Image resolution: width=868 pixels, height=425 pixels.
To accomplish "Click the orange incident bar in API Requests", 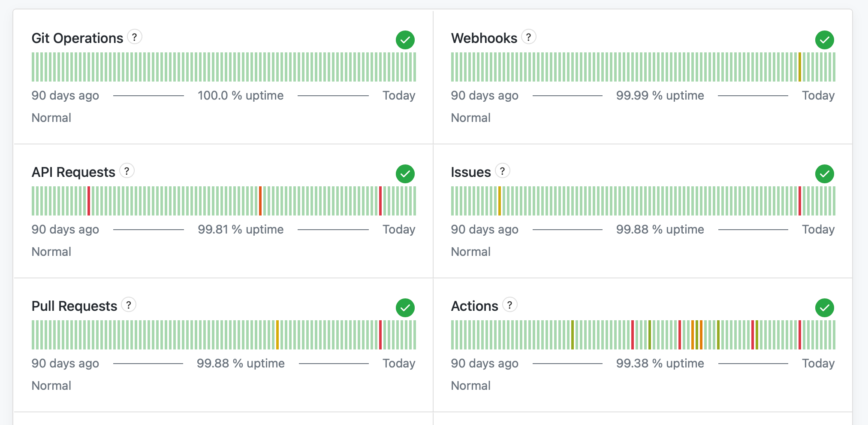I will coord(260,201).
